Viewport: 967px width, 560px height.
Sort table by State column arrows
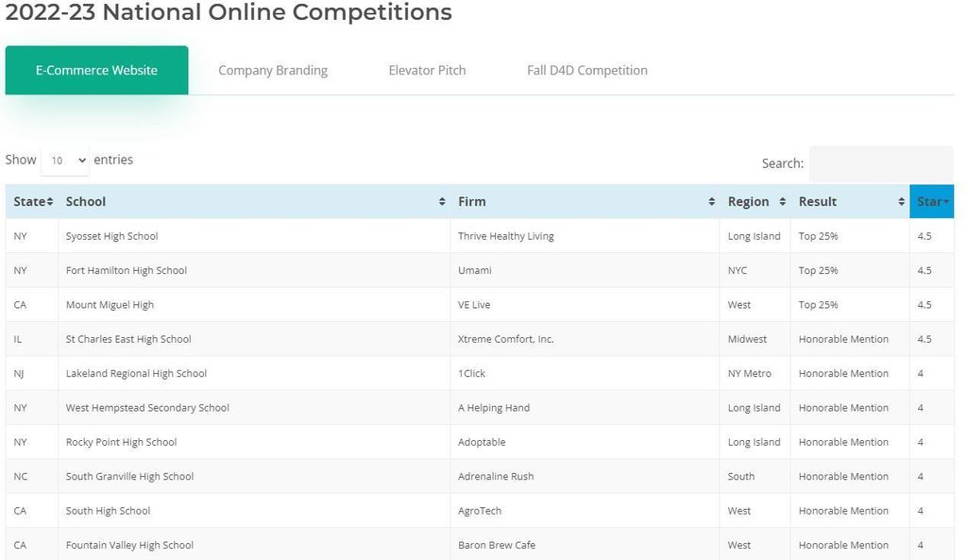(x=49, y=202)
